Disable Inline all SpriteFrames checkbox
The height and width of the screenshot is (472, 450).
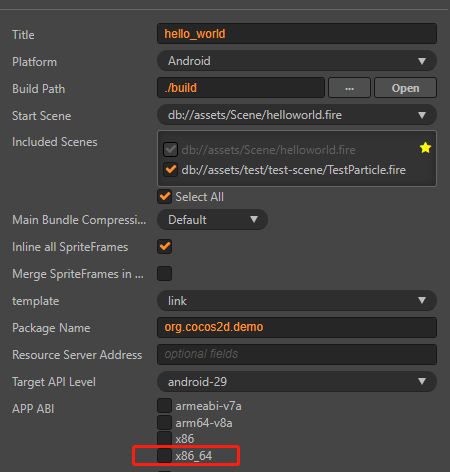[x=165, y=247]
